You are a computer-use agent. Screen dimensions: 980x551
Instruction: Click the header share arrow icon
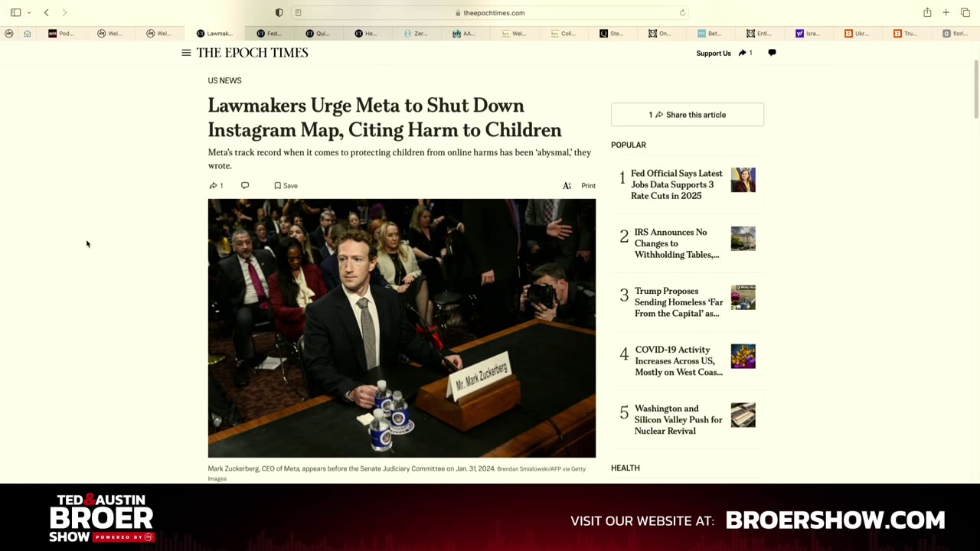click(742, 53)
